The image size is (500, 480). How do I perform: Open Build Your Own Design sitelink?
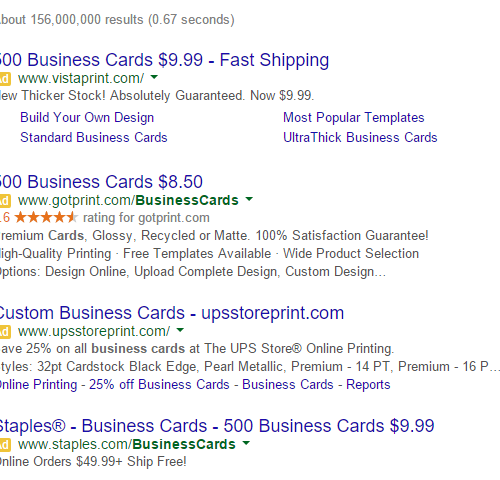tap(87, 118)
